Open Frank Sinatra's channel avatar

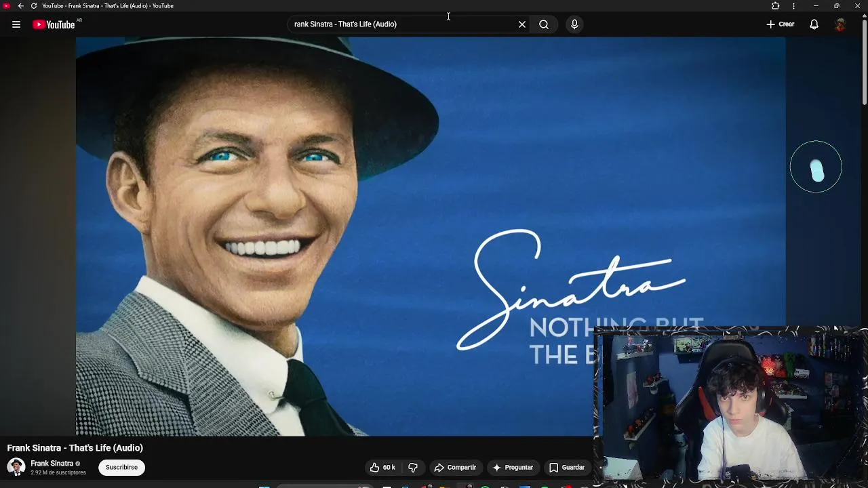tap(16, 467)
